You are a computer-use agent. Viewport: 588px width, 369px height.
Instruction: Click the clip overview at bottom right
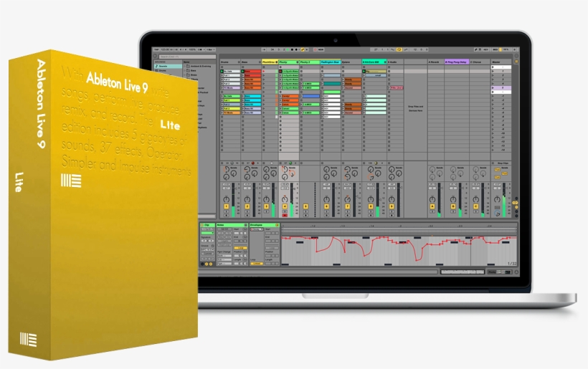coord(463,272)
